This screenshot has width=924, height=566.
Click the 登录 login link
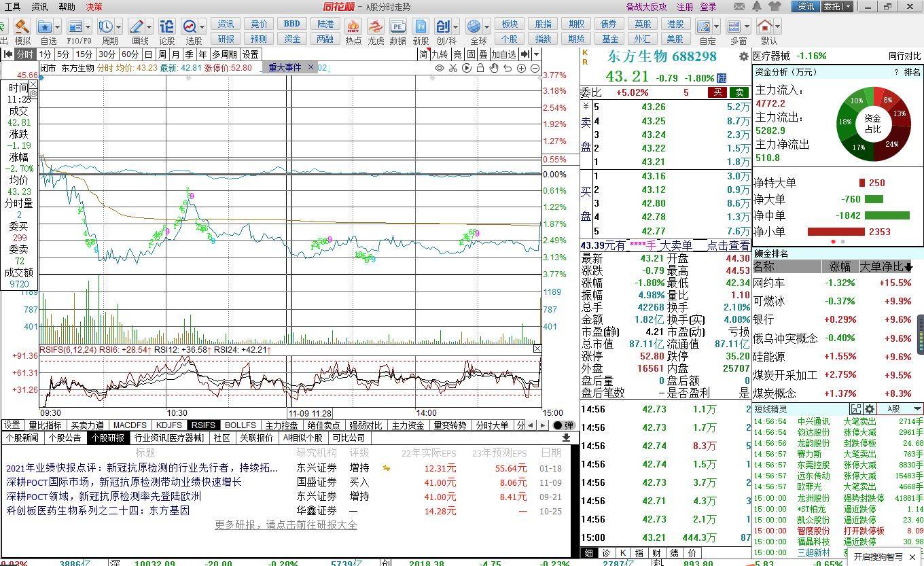708,7
